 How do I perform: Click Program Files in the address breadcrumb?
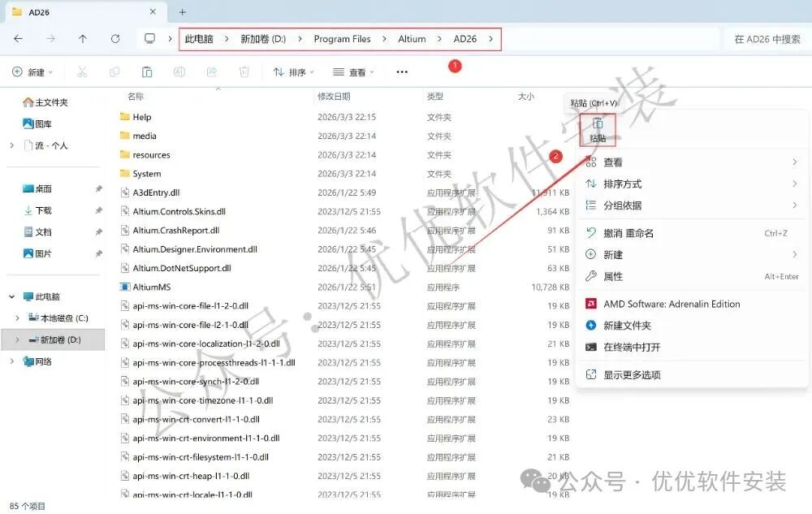tap(343, 39)
